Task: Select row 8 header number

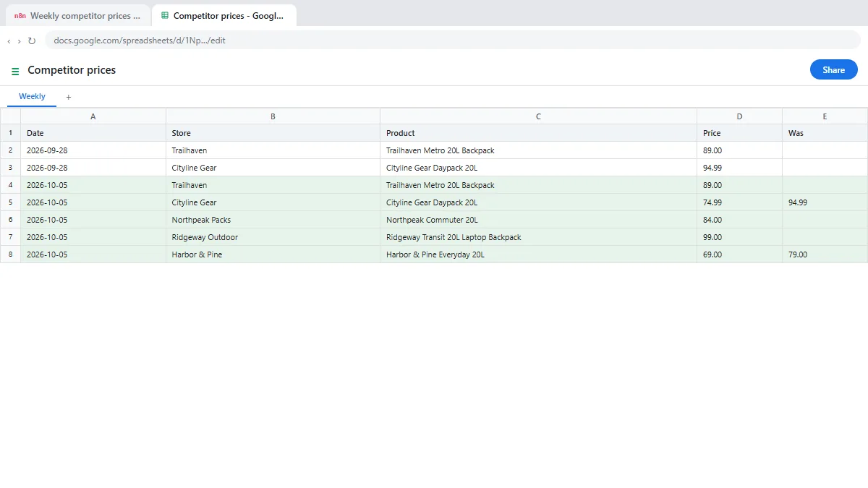Action: [x=10, y=254]
